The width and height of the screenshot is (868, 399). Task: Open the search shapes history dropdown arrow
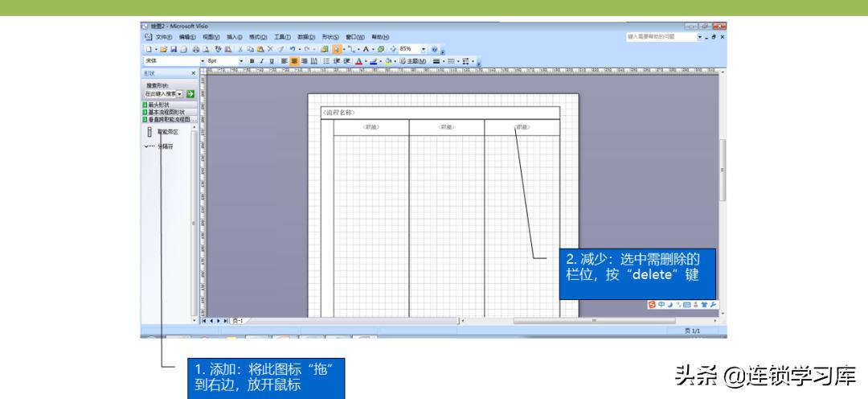(x=180, y=94)
